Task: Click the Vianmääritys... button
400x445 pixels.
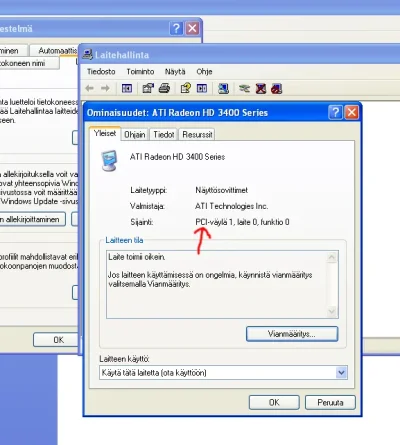Action: [x=292, y=334]
